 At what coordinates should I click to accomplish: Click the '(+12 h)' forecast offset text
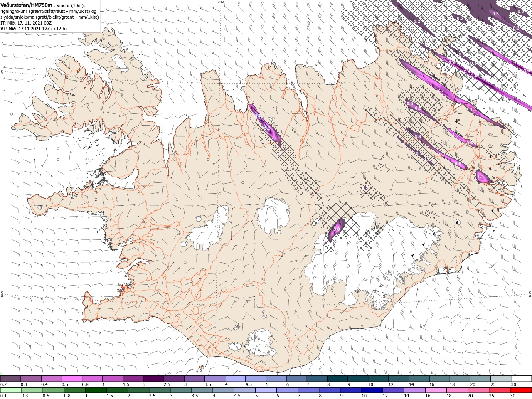pyautogui.click(x=59, y=29)
